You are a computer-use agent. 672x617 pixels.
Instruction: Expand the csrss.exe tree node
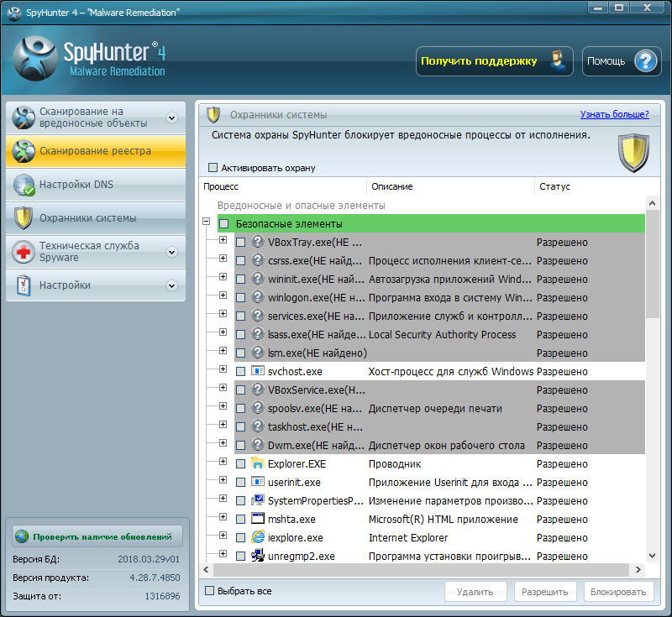coord(223,259)
